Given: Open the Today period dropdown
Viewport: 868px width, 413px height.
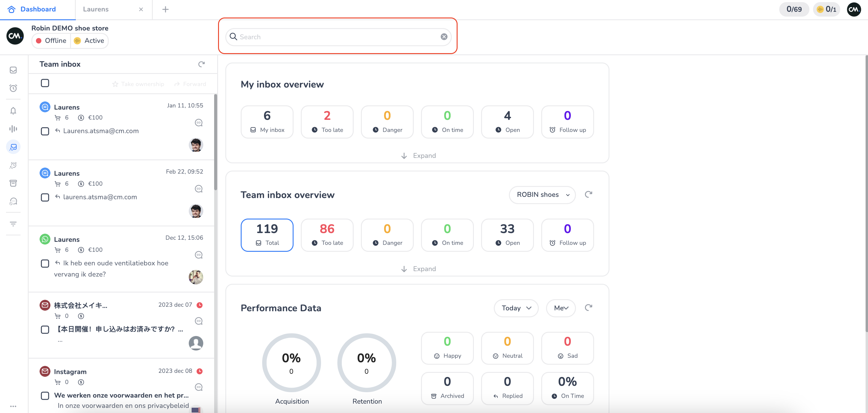Looking at the screenshot, I should (x=516, y=308).
